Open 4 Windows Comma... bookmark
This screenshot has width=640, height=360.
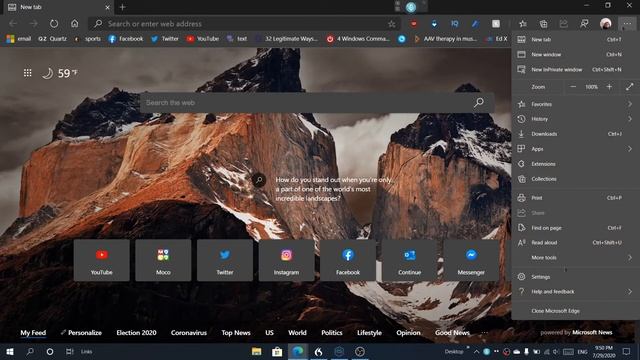click(358, 39)
